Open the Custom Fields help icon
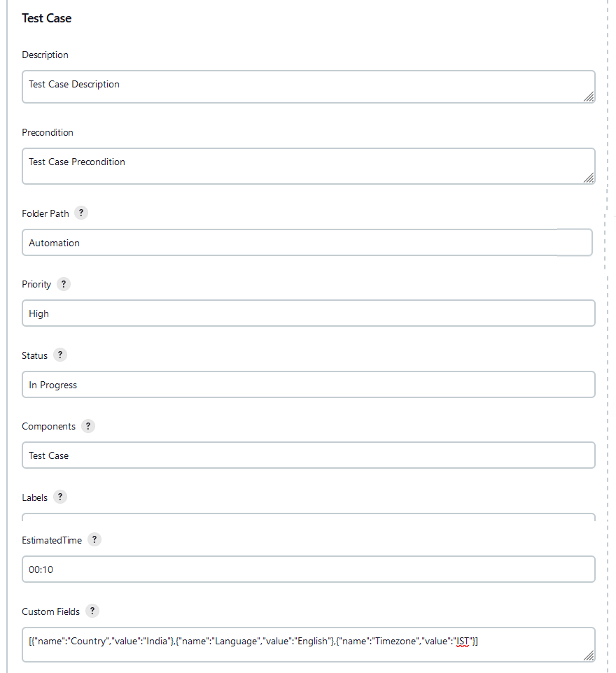This screenshot has height=673, width=616. 92,611
